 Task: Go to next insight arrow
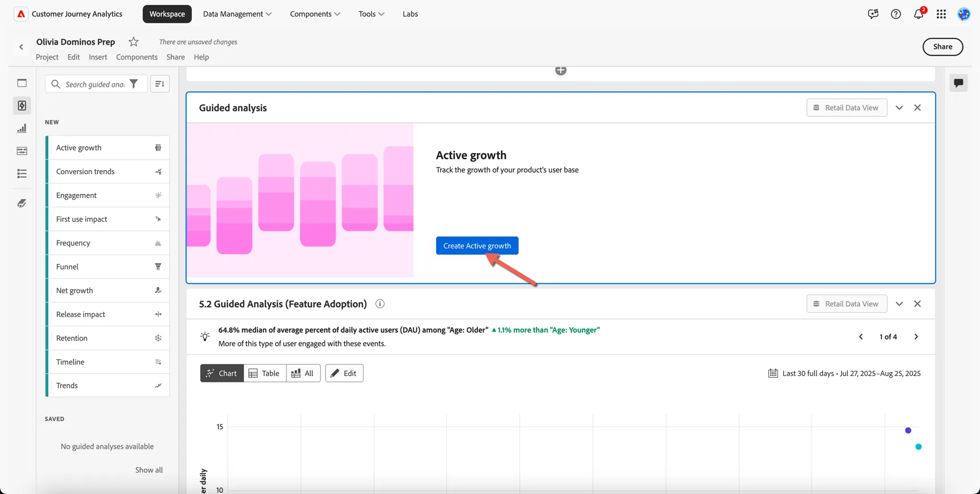916,337
